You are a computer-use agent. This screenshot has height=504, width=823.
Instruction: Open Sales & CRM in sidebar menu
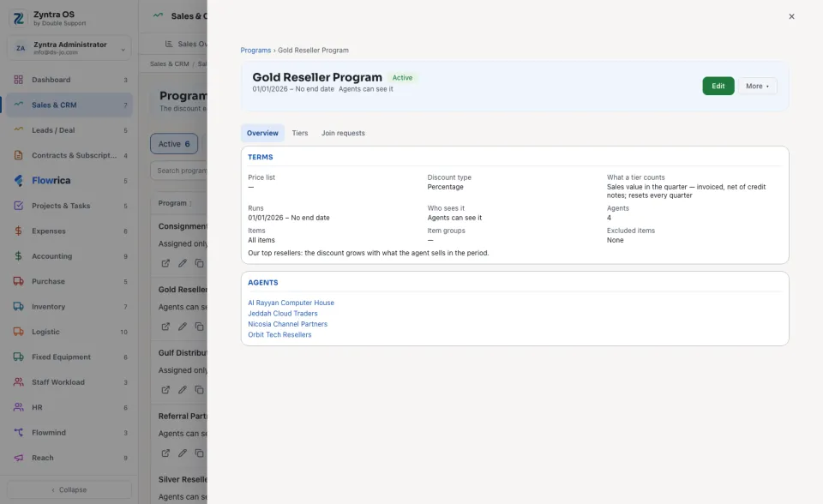click(69, 105)
